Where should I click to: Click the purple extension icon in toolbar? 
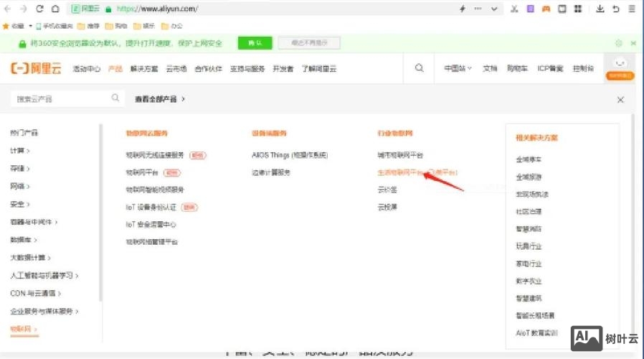[x=530, y=9]
